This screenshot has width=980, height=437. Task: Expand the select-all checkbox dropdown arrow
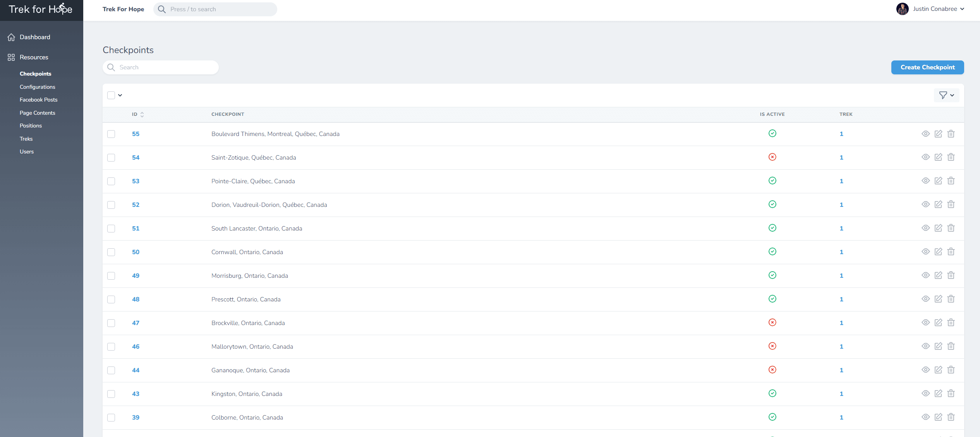coord(120,95)
